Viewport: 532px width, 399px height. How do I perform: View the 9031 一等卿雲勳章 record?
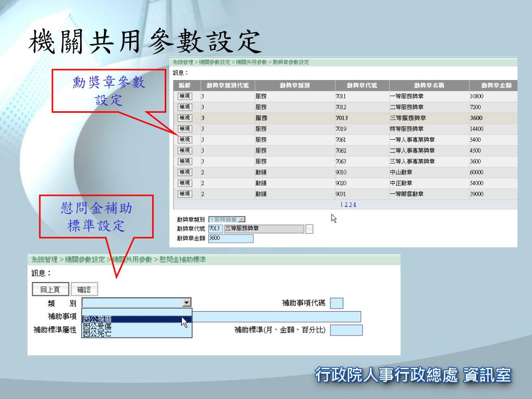point(184,194)
